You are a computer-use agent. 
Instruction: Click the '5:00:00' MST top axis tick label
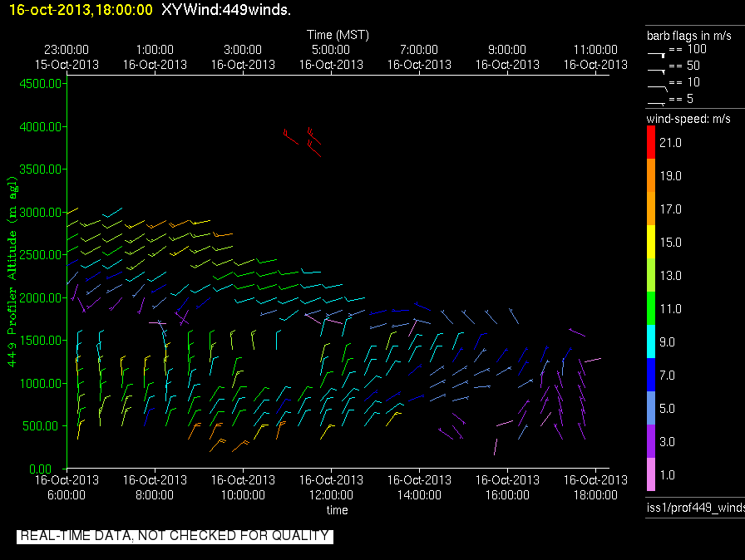tap(331, 50)
